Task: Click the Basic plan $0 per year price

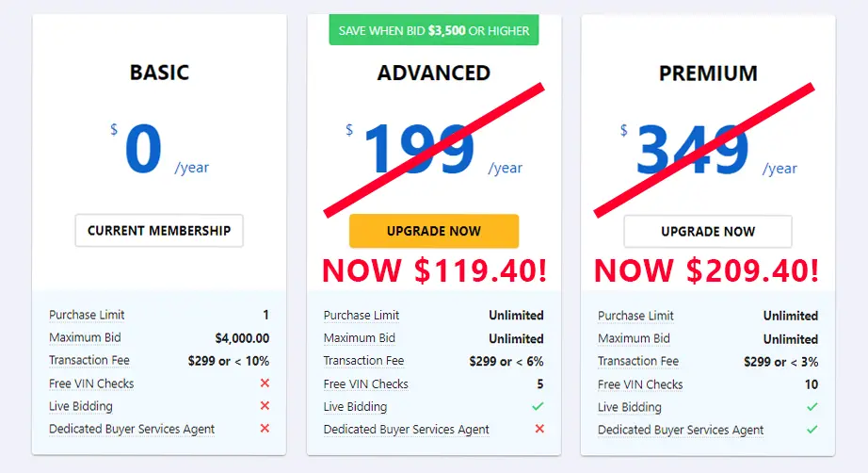Action: (x=159, y=148)
